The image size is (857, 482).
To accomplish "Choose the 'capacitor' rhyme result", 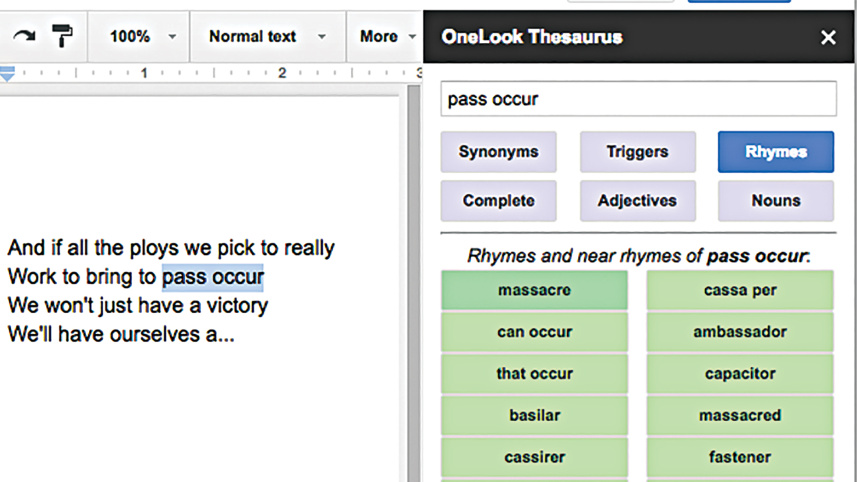I will 740,374.
